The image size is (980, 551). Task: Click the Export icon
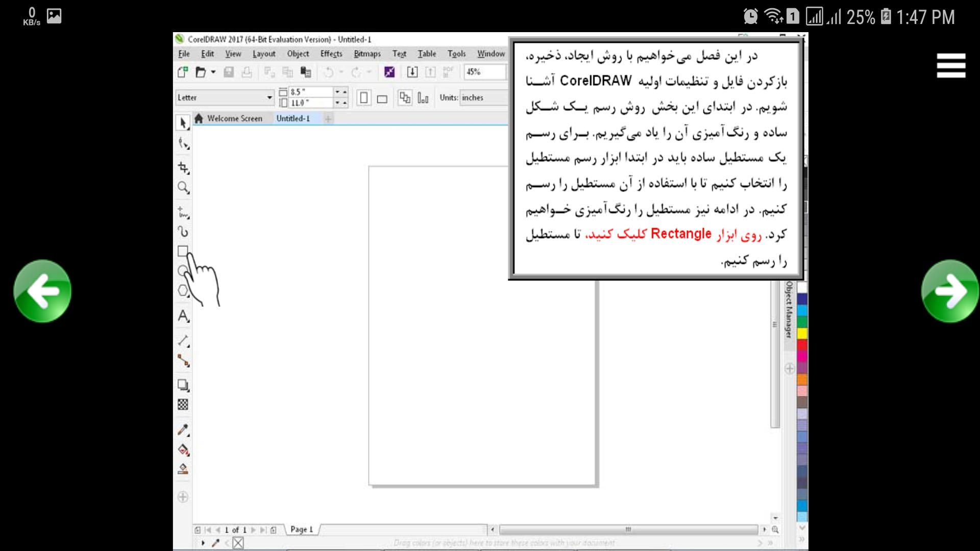430,72
